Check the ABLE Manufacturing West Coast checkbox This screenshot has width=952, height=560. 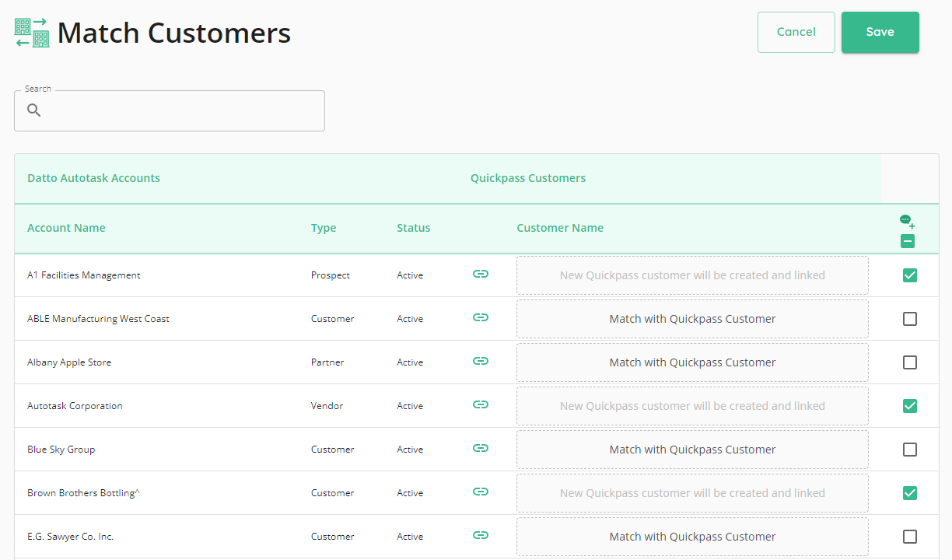point(909,319)
